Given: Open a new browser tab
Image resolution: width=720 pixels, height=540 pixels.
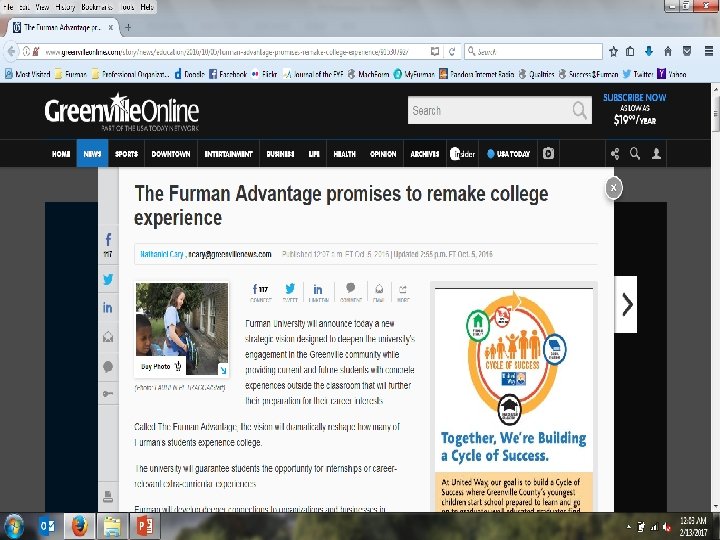Looking at the screenshot, I should click(x=128, y=28).
